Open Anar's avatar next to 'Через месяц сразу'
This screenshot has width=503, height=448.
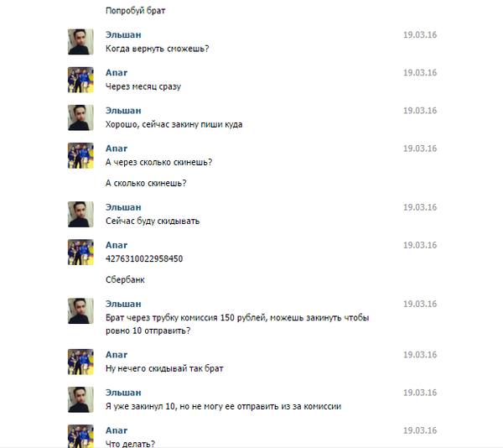pos(80,80)
